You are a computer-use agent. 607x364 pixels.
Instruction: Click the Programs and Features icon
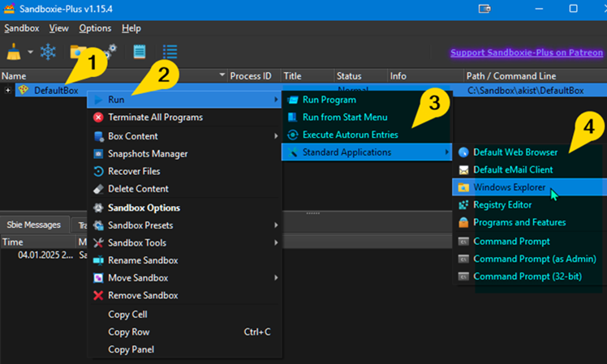(x=463, y=222)
